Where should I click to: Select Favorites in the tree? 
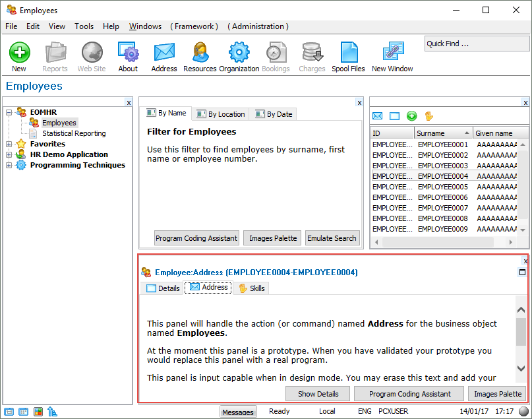(x=47, y=144)
